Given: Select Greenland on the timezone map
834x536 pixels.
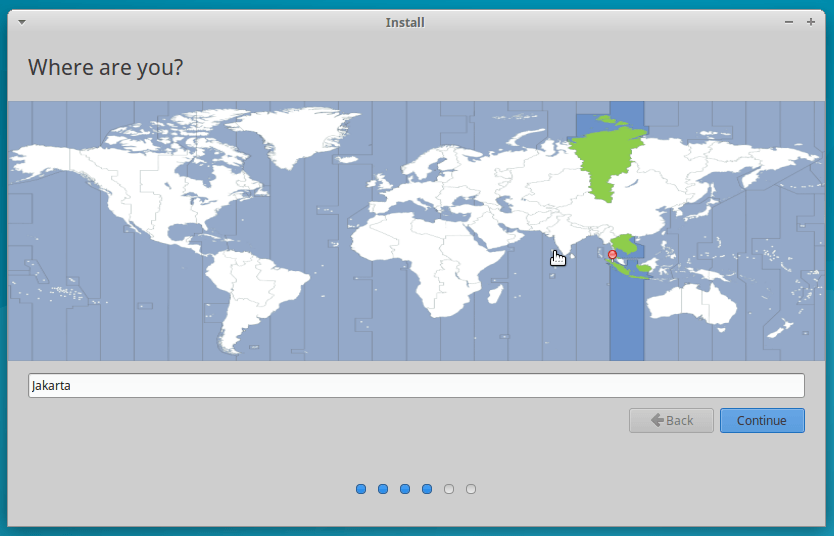Looking at the screenshot, I should tap(298, 136).
